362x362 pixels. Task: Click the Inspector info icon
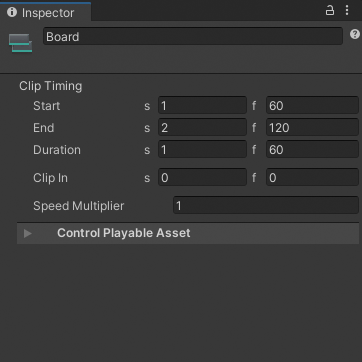[x=12, y=12]
